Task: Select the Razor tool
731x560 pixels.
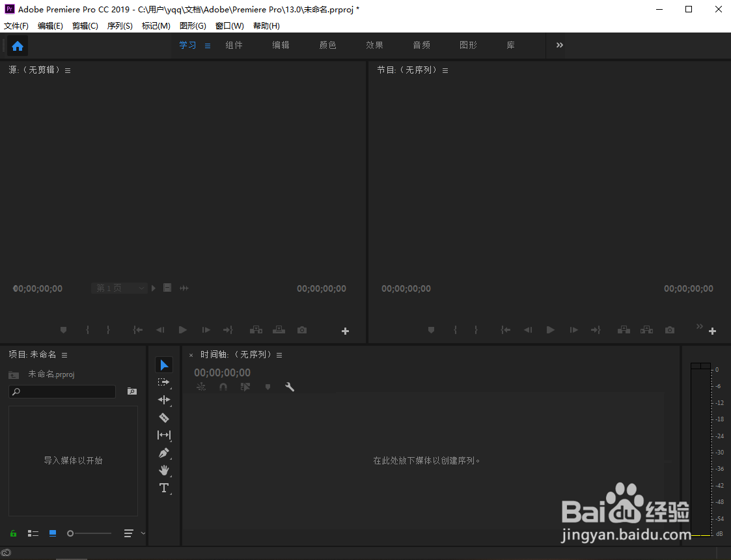Action: pyautogui.click(x=163, y=417)
